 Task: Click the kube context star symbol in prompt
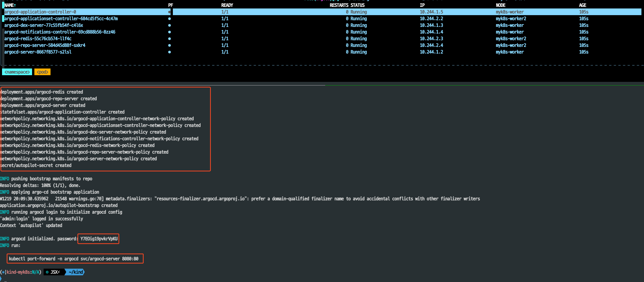[x=3, y=272]
